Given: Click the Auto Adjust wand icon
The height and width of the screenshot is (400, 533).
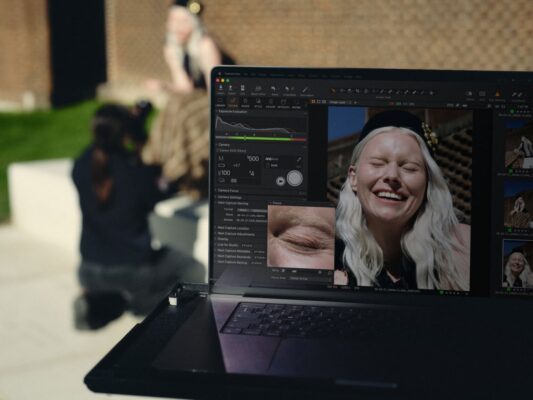Looking at the screenshot, I should coord(305,90).
